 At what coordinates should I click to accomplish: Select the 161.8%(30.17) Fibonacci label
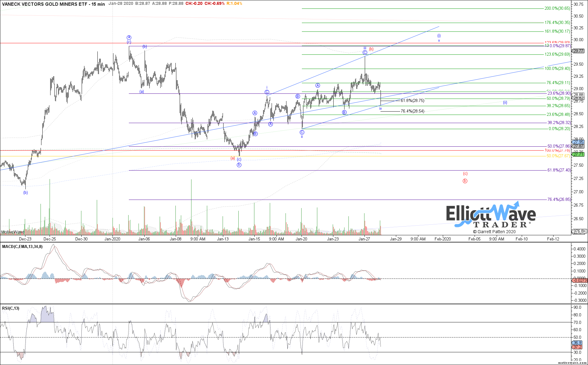(557, 31)
